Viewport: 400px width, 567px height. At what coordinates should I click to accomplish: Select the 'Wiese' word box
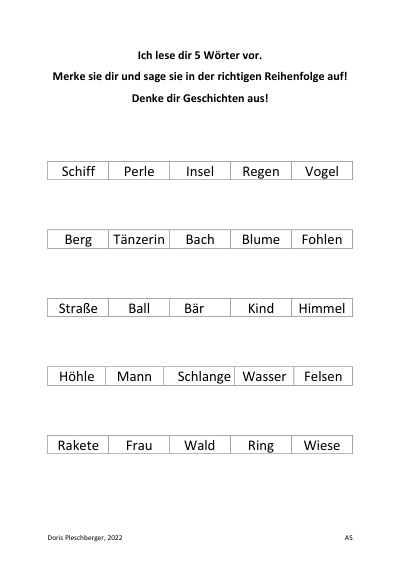click(322, 445)
